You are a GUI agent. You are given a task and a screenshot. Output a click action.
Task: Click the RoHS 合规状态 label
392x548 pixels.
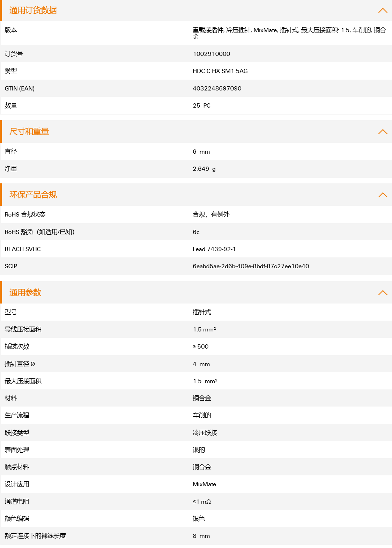25,214
